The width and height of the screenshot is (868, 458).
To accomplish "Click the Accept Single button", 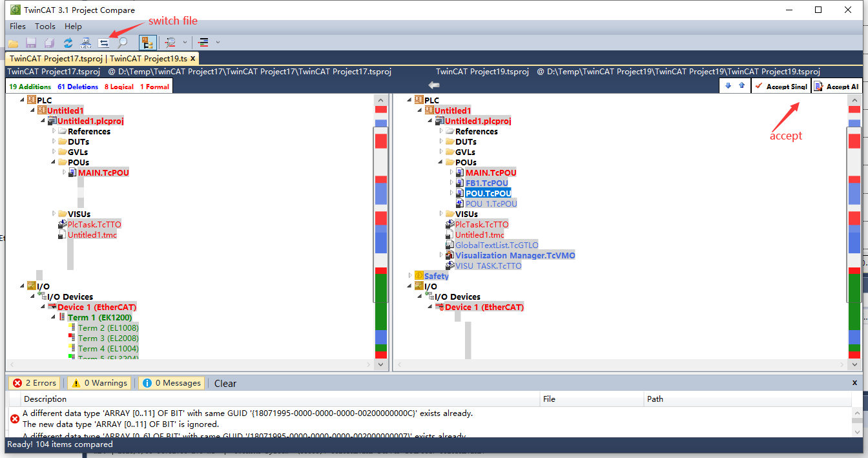I will pyautogui.click(x=781, y=86).
